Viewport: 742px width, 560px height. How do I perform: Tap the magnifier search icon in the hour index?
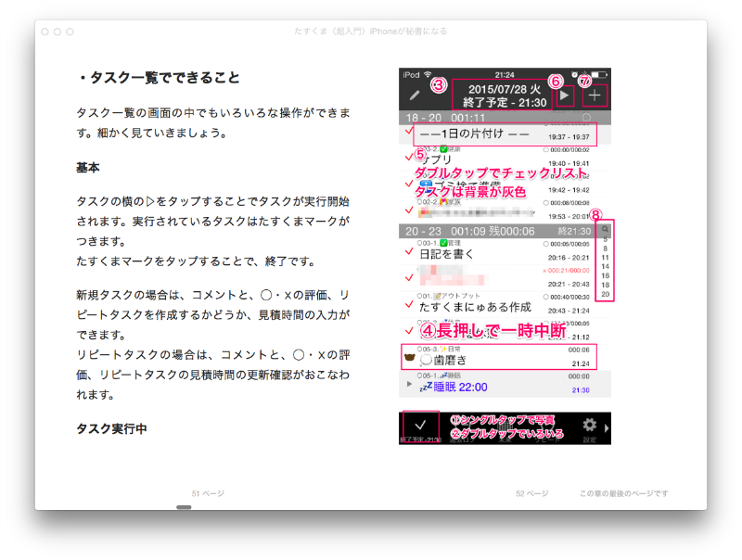click(x=605, y=229)
